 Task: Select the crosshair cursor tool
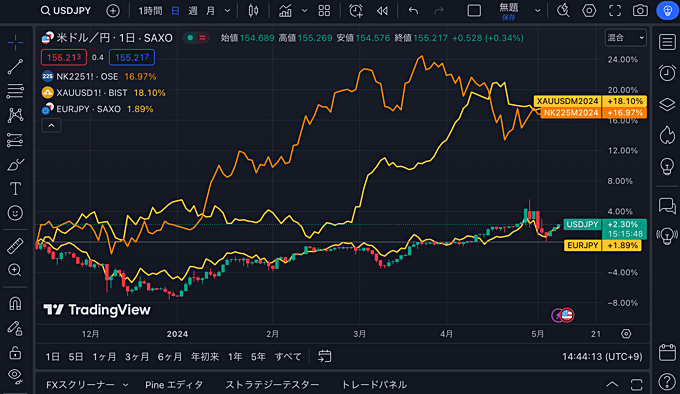tap(15, 42)
